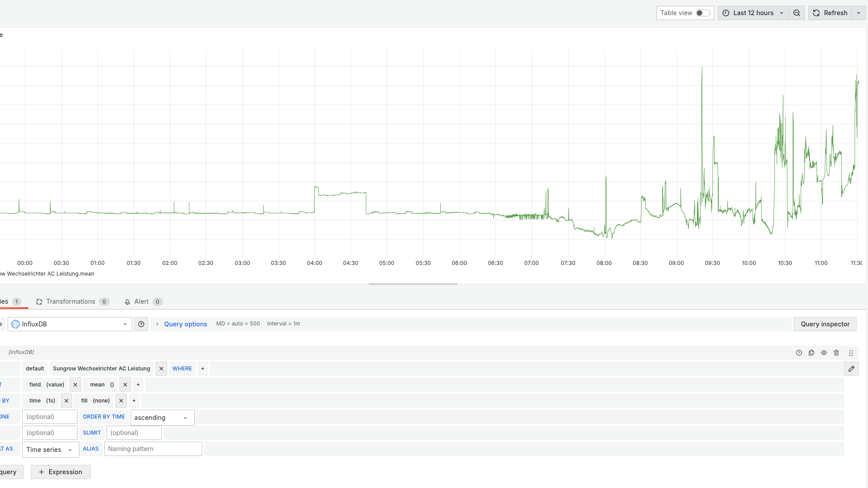Open the Alert tab
The height and width of the screenshot is (488, 868).
(141, 301)
